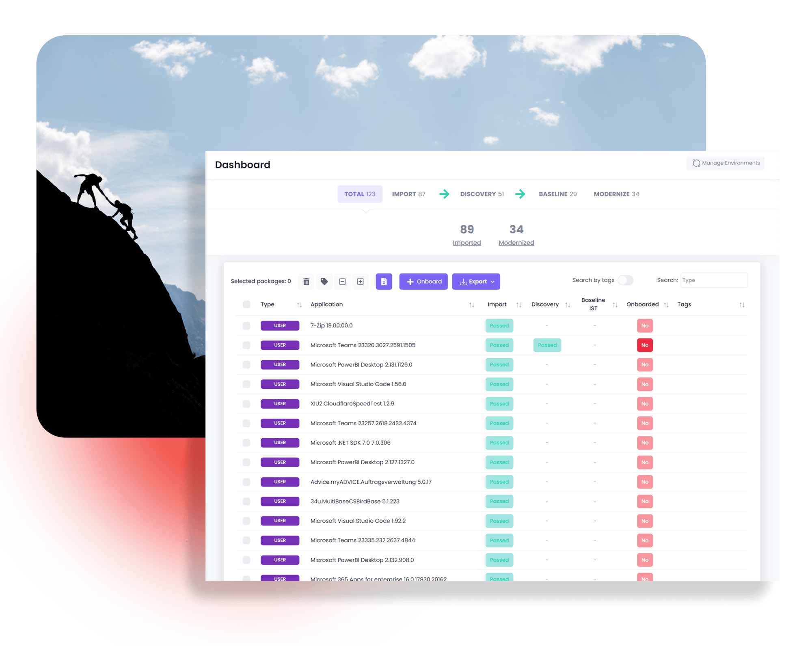
Task: Switch to the MODERNIZE 34 tab
Action: 616,194
